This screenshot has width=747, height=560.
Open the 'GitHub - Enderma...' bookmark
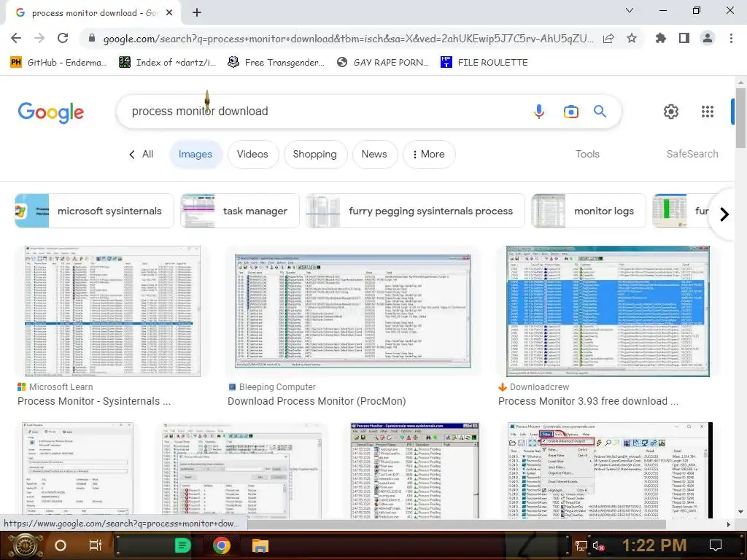(58, 63)
